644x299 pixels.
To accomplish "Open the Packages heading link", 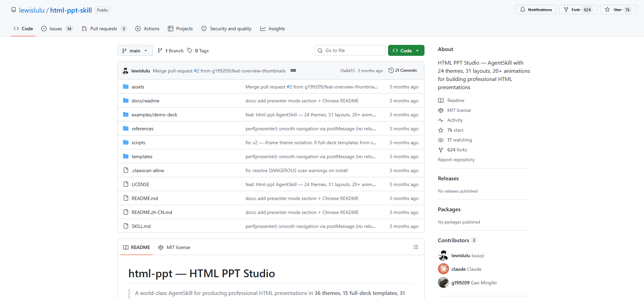I will [449, 209].
